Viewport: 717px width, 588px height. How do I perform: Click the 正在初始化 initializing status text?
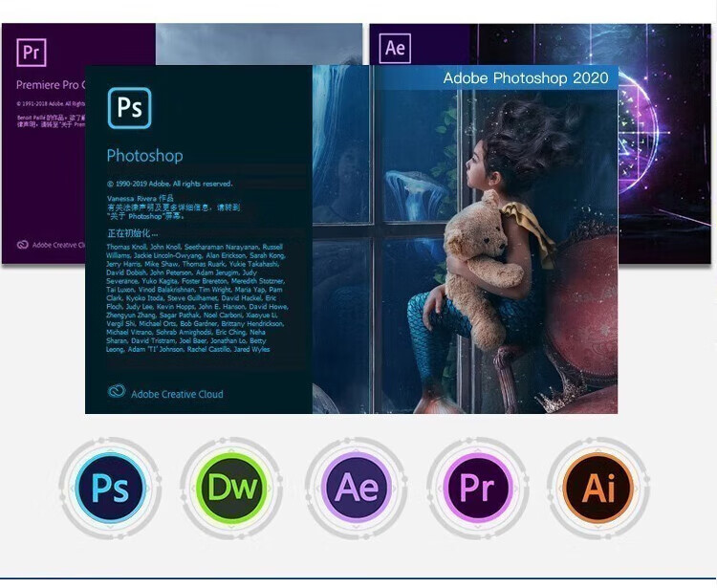(133, 233)
